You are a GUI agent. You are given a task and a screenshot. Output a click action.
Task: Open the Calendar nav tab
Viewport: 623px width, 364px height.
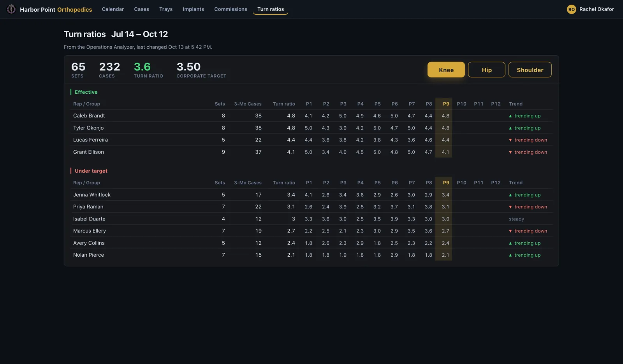point(113,9)
